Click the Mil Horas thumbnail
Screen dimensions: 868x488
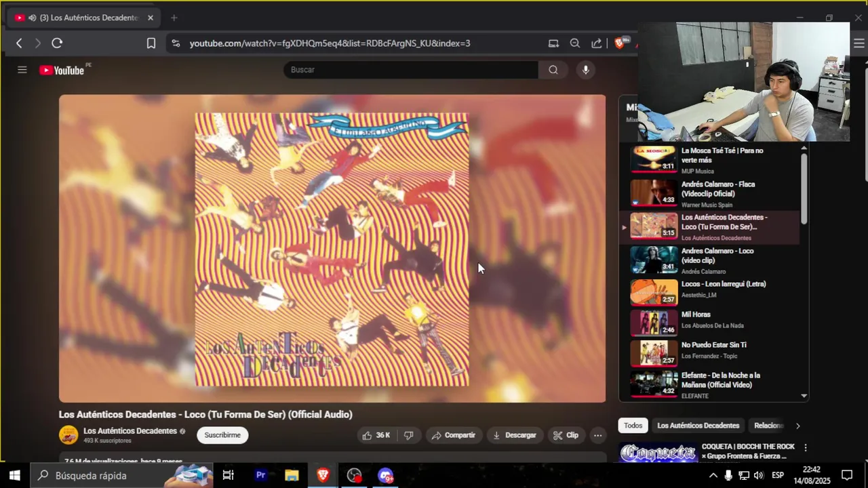point(654,323)
